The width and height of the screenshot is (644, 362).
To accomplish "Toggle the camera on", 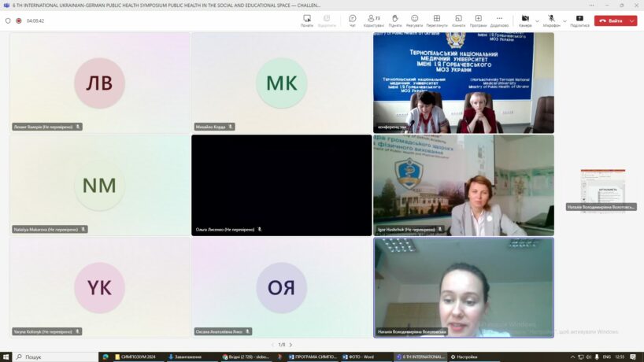I will click(x=524, y=20).
